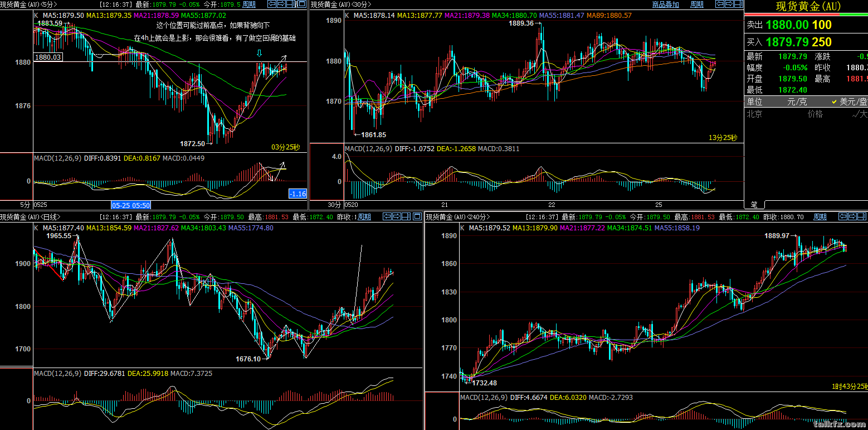Click the MACD(12,26,9) label in the 日线 chart
868x430 pixels.
tap(58, 373)
